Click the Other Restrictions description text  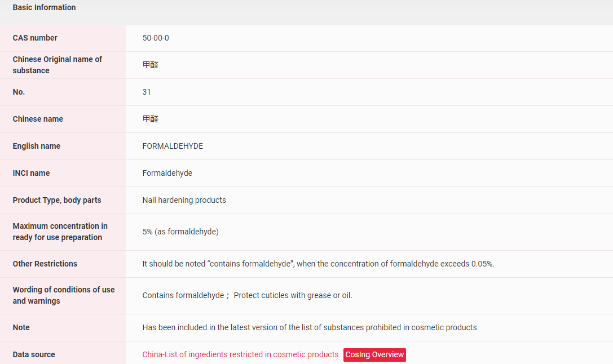pos(318,264)
